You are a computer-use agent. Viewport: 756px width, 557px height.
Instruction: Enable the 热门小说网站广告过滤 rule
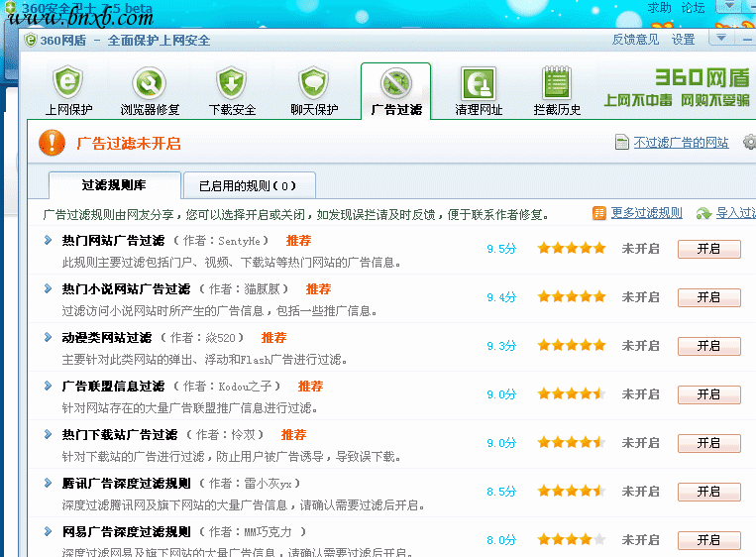(x=708, y=297)
